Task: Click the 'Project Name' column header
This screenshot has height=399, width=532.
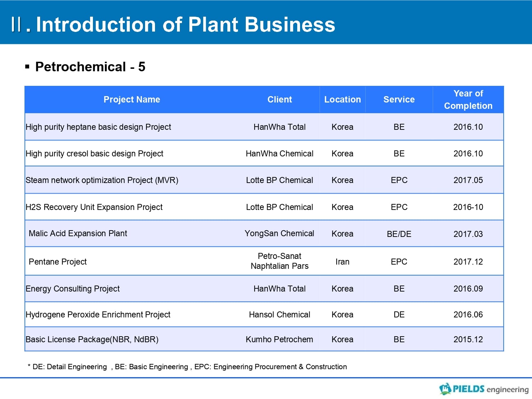Action: (x=132, y=100)
